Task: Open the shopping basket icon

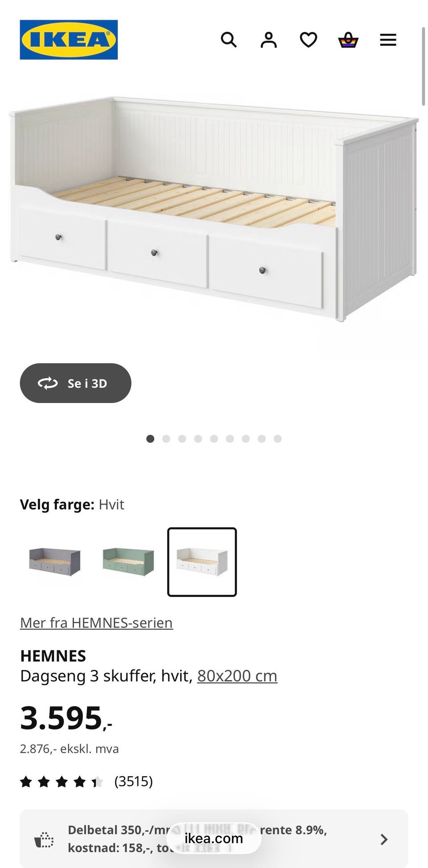Action: coord(348,40)
